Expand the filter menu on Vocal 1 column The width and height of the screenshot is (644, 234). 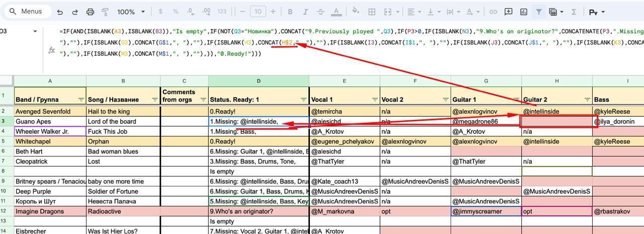click(374, 100)
